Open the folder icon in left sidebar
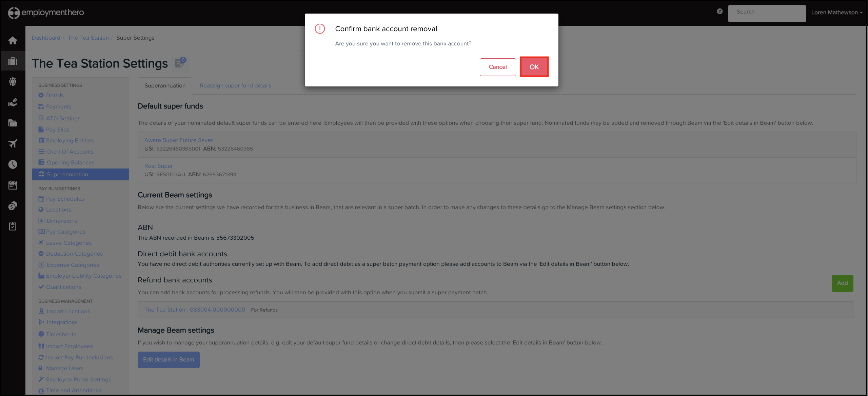The width and height of the screenshot is (868, 396). (13, 123)
